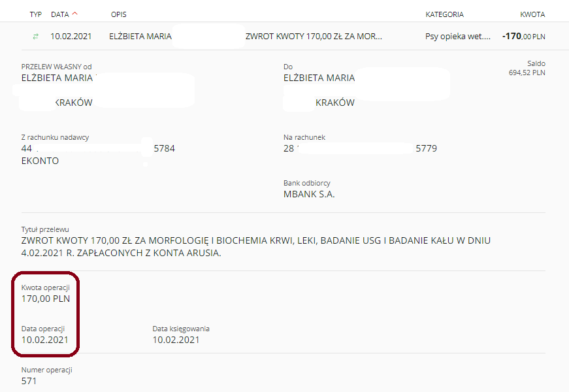Sort transactions by DATA column
Image resolution: width=569 pixels, height=392 pixels.
click(x=59, y=14)
